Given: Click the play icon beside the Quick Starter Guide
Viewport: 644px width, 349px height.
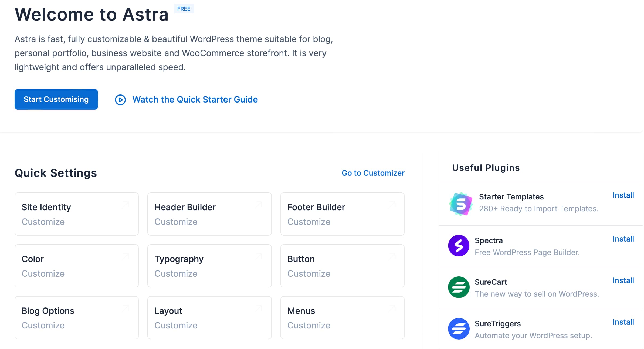Looking at the screenshot, I should tap(120, 100).
